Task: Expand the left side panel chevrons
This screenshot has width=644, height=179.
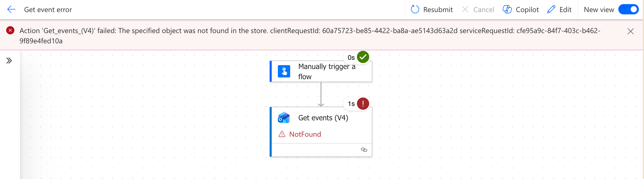Action: click(x=9, y=61)
